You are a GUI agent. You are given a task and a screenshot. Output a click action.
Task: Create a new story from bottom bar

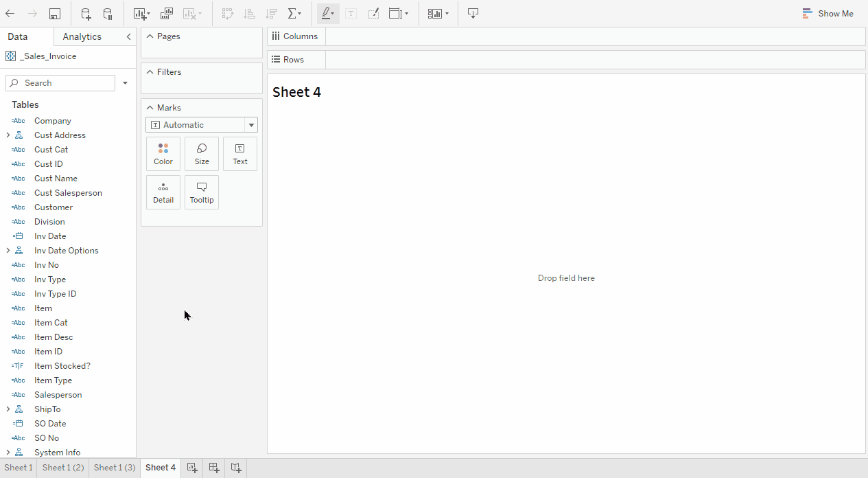click(236, 468)
